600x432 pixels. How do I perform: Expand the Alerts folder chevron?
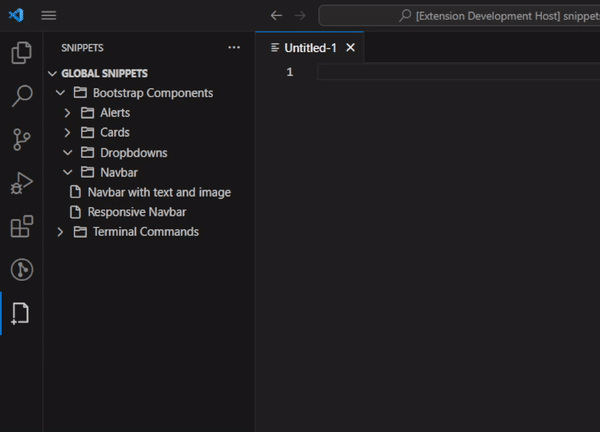[67, 113]
